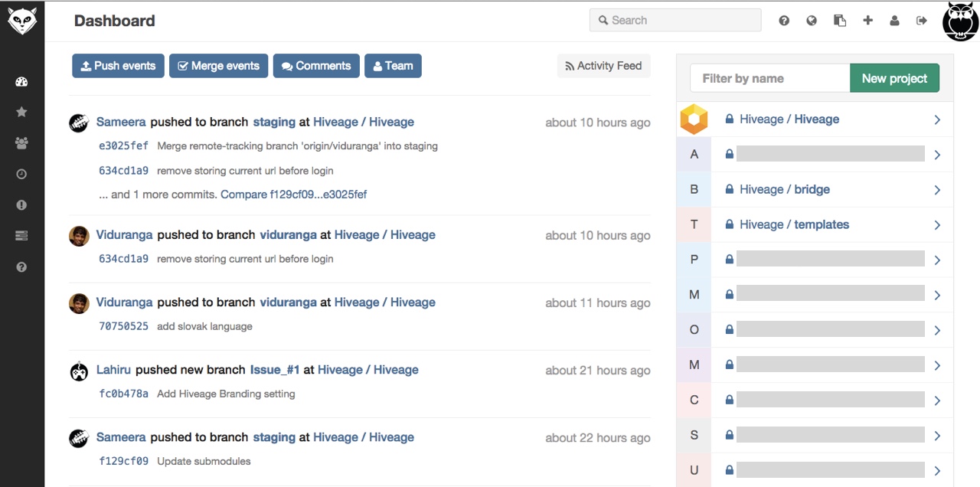Open commit fc0b478a
Screen dimensions: 980x487
click(123, 394)
